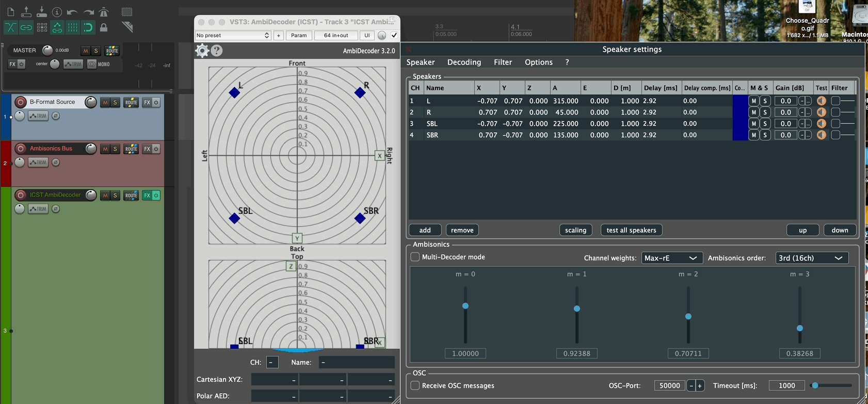Mute speaker L in Speakers table
This screenshot has width=868, height=404.
coord(754,101)
